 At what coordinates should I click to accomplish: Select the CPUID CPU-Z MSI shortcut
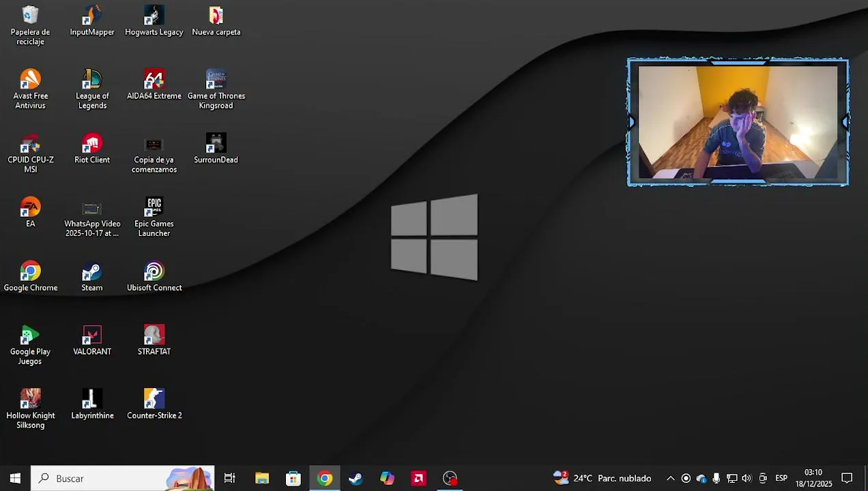(30, 153)
